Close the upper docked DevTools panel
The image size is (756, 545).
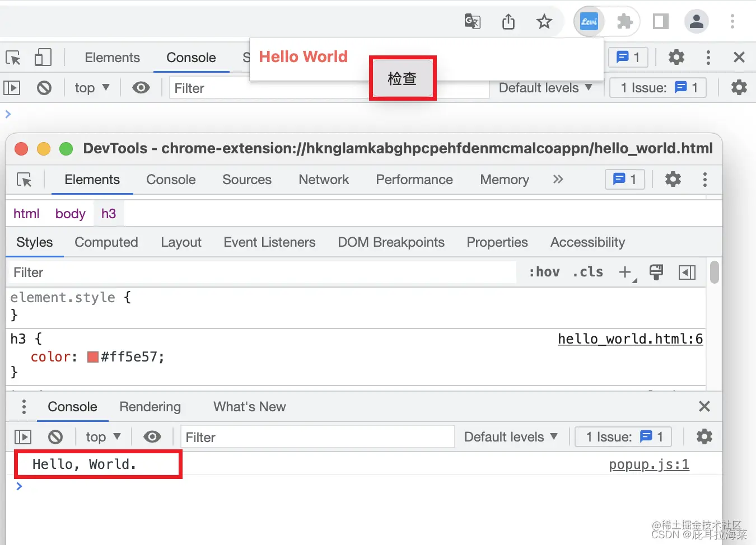[739, 57]
